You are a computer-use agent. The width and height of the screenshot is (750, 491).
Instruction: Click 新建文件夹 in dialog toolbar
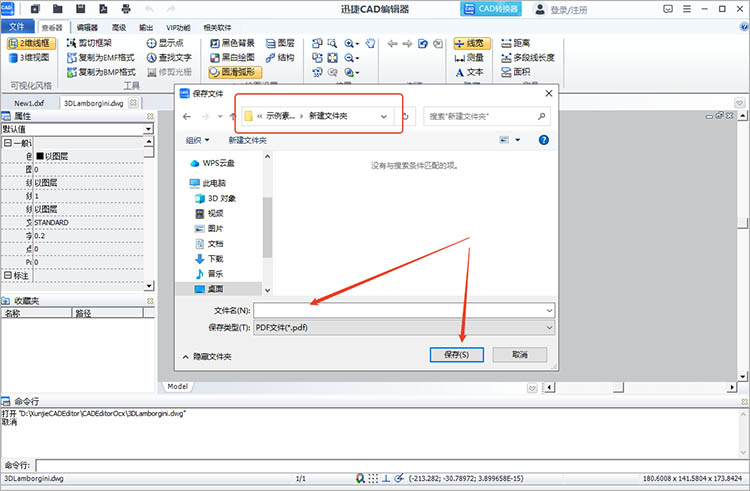(247, 140)
